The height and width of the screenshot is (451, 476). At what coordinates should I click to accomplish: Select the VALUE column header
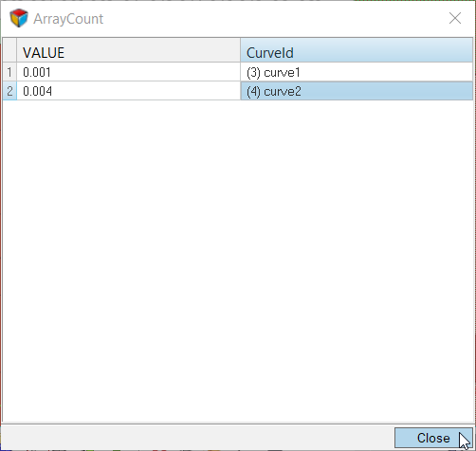[128, 50]
